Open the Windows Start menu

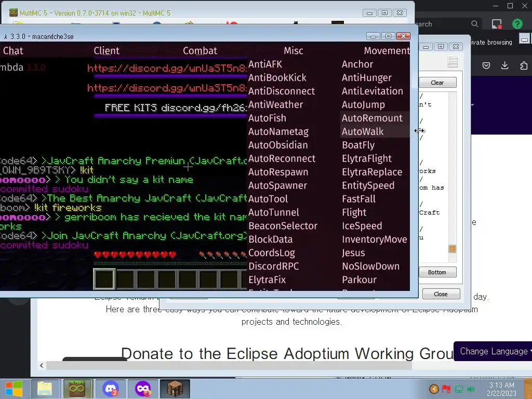14,389
